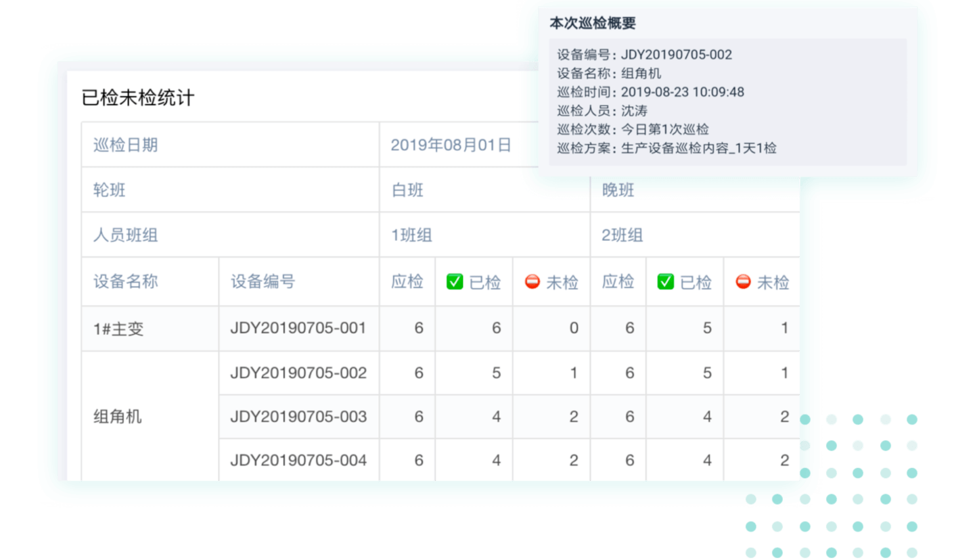Open device JDY20190705-004 in the table
This screenshot has height=560, width=977.
pos(298,461)
